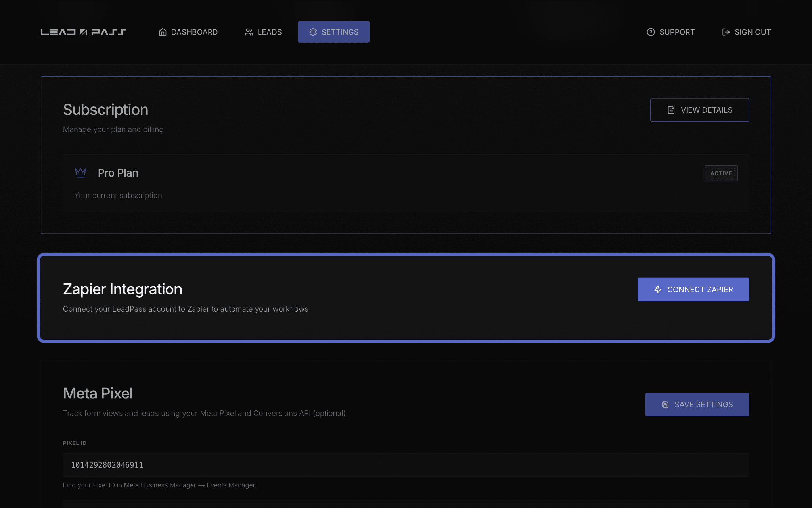812x508 pixels.
Task: Click the question mark Support icon
Action: coord(651,32)
